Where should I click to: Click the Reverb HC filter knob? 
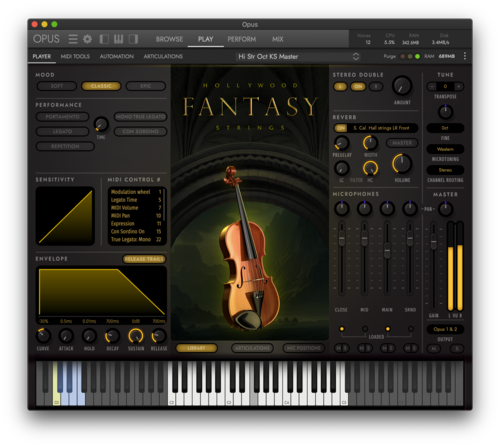(370, 168)
